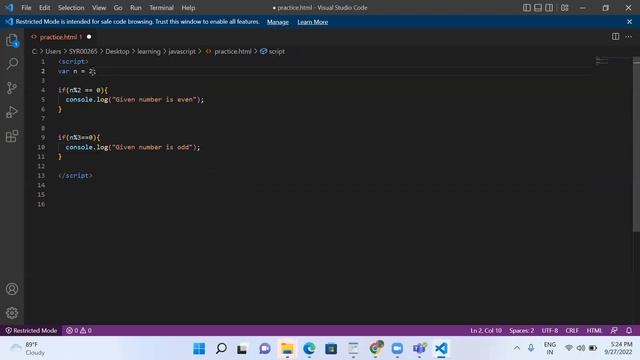Click the 'Given number is even' string
Viewport: 640px width, 360px height.
(155, 100)
